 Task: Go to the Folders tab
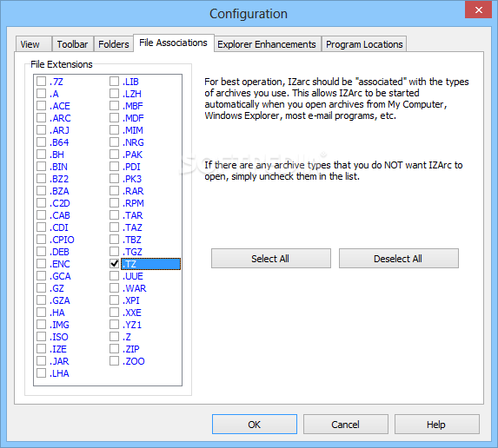point(113,44)
